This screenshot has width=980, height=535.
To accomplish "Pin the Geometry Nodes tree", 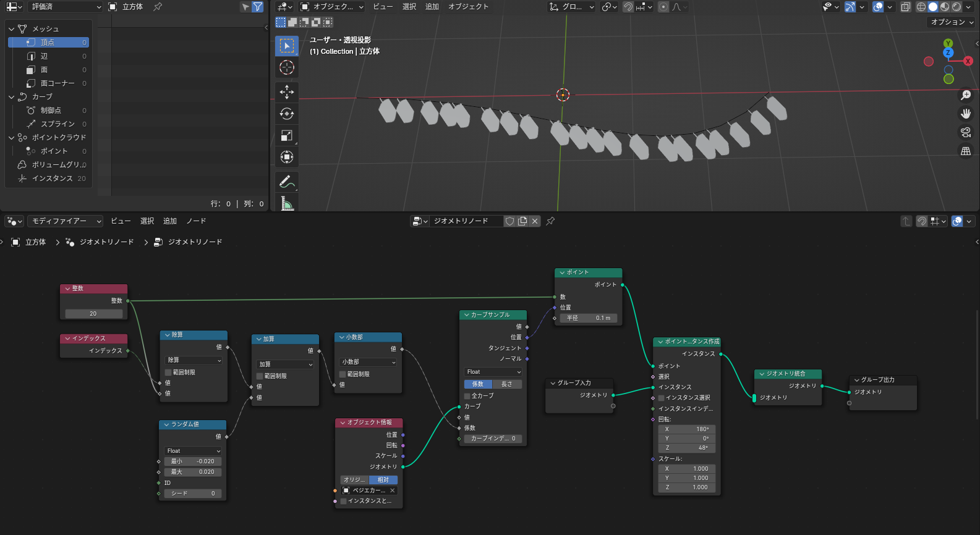I will coord(550,221).
